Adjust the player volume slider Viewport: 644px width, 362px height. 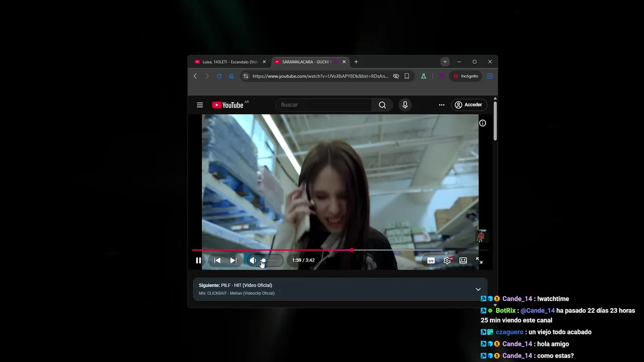tap(271, 260)
